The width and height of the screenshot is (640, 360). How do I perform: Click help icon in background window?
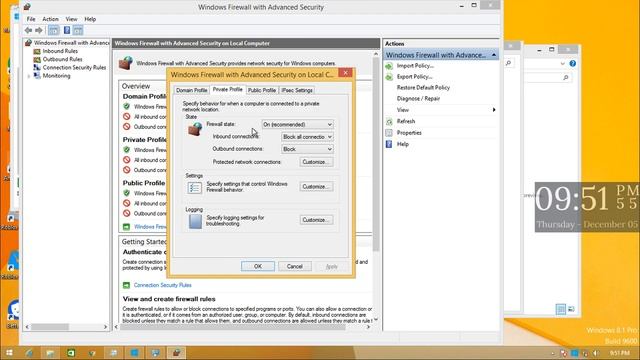point(573,63)
